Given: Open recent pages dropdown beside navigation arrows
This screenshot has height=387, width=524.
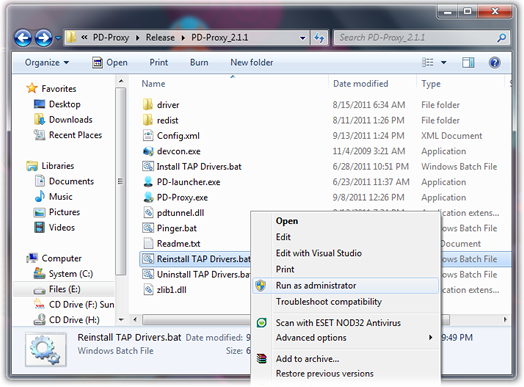Looking at the screenshot, I should point(58,38).
